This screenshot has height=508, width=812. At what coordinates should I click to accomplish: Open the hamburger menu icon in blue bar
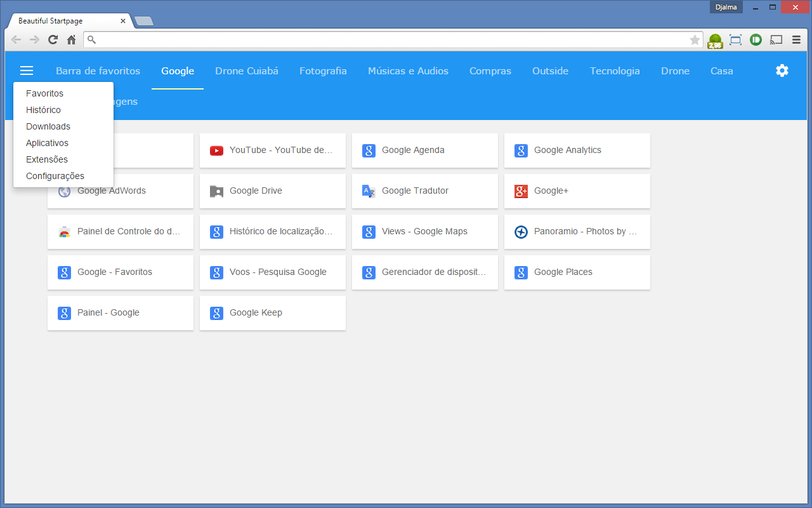pyautogui.click(x=27, y=70)
